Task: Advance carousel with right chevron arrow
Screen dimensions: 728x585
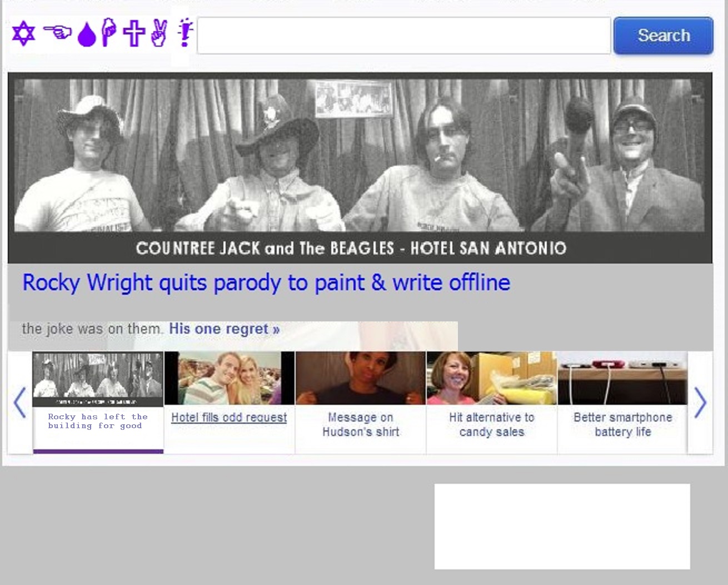Action: click(x=700, y=403)
